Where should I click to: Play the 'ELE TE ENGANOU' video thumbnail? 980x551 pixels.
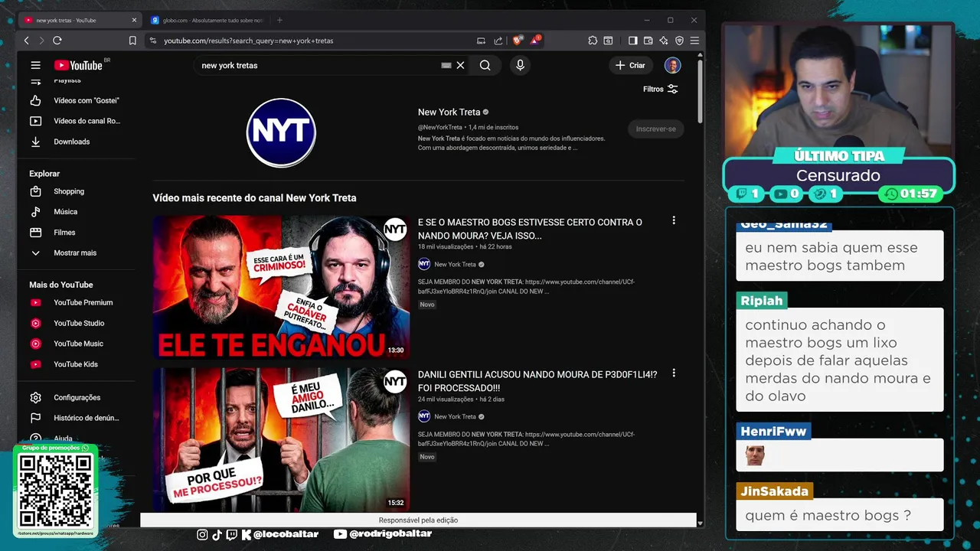click(281, 287)
